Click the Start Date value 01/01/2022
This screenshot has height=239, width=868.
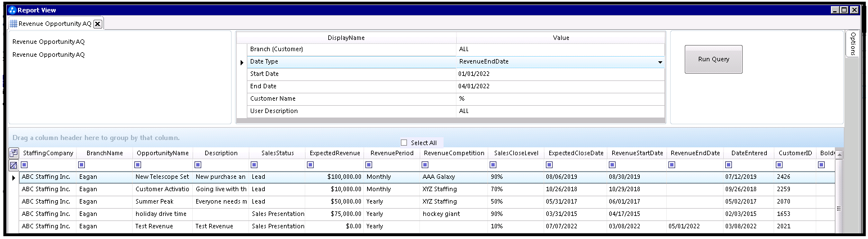pyautogui.click(x=560, y=74)
